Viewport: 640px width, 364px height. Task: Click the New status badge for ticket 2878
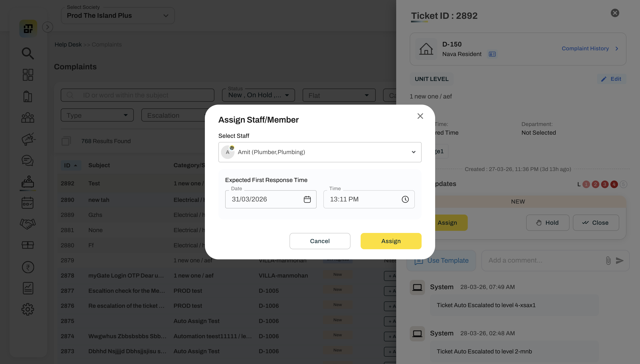[338, 275]
